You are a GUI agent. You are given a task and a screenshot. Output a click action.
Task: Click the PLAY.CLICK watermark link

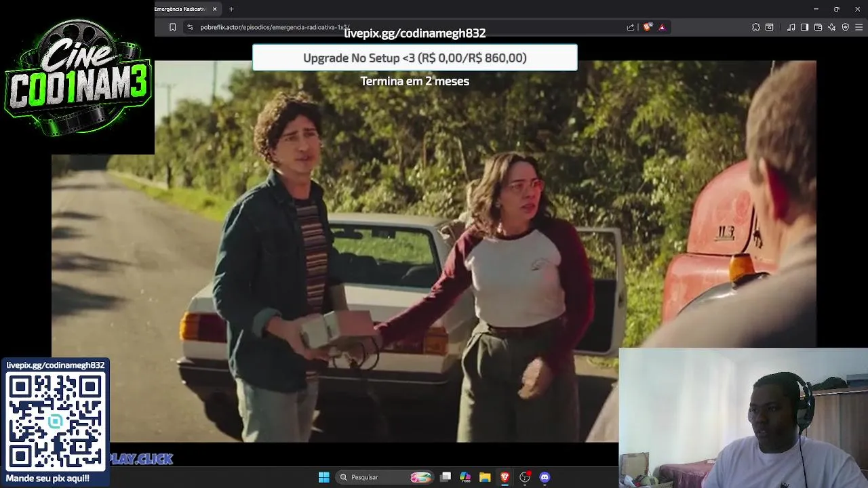[141, 459]
